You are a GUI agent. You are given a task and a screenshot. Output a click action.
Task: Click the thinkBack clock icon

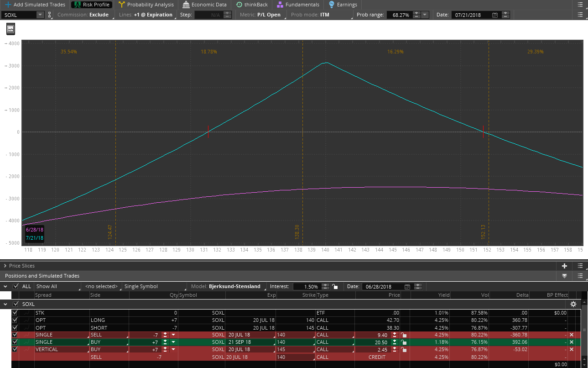[x=239, y=5]
